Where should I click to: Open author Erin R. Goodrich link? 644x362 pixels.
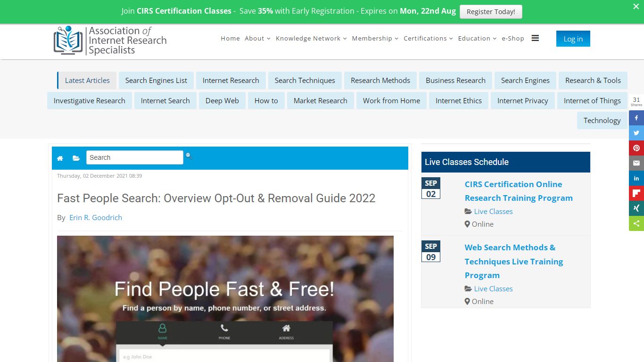pos(96,218)
